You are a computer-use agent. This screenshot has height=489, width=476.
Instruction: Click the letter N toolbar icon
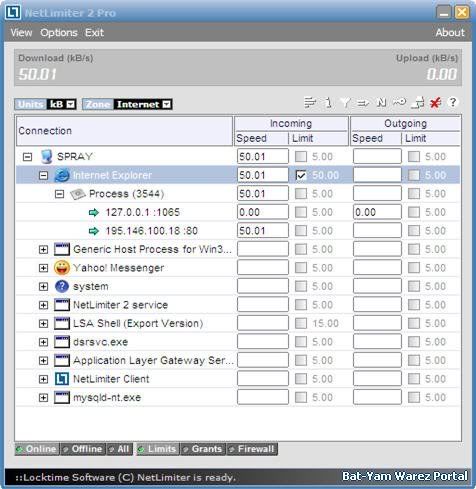coord(381,103)
